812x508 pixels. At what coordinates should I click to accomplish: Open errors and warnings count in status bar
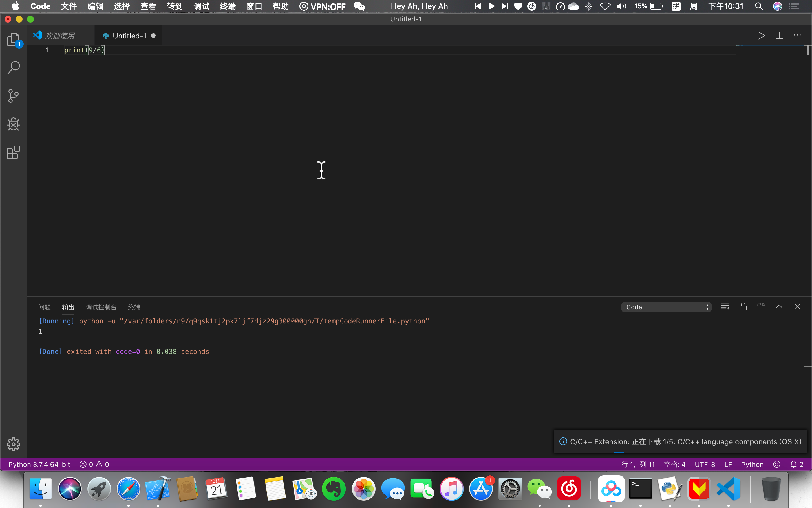tap(94, 464)
